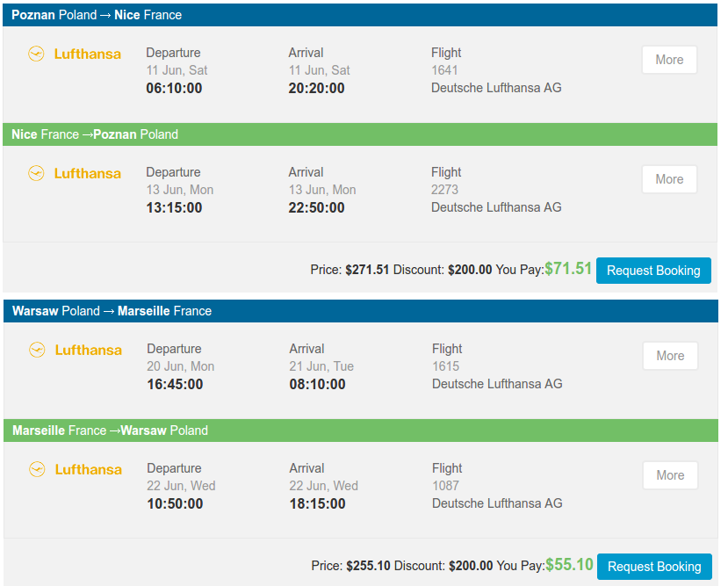Click the Deutsche Lufthansa AG text for flight 1615
The image size is (728, 586).
(x=497, y=384)
